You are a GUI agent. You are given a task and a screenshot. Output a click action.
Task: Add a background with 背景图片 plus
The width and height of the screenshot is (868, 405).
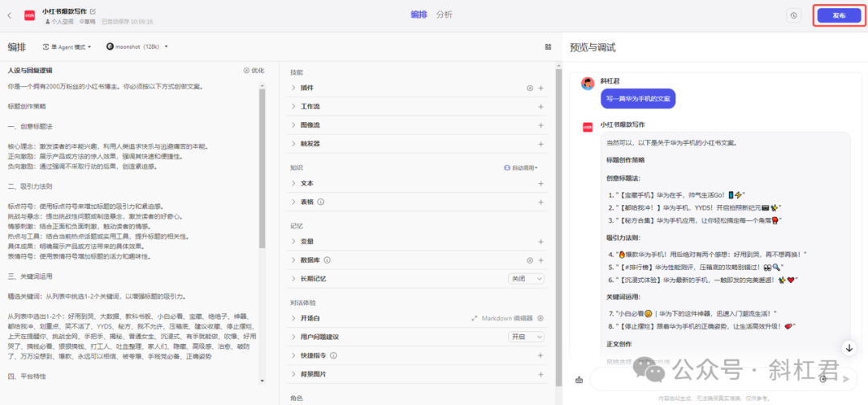tap(541, 374)
